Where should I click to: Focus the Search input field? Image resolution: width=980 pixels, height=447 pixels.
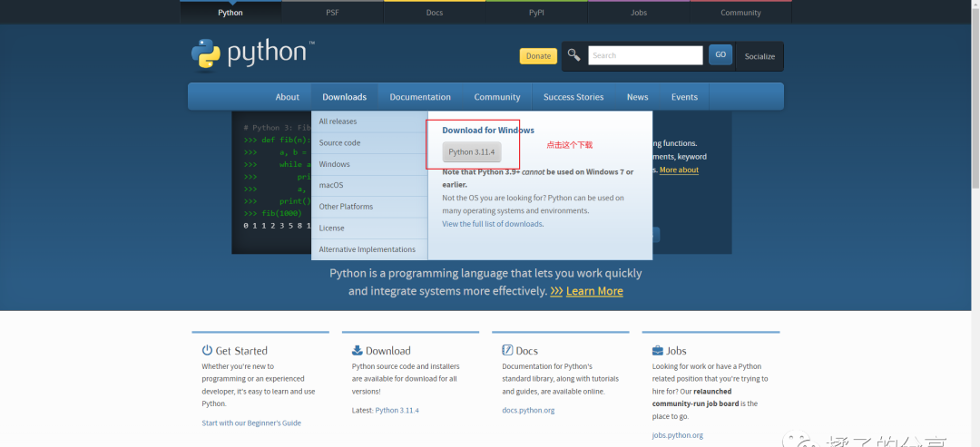click(x=645, y=55)
